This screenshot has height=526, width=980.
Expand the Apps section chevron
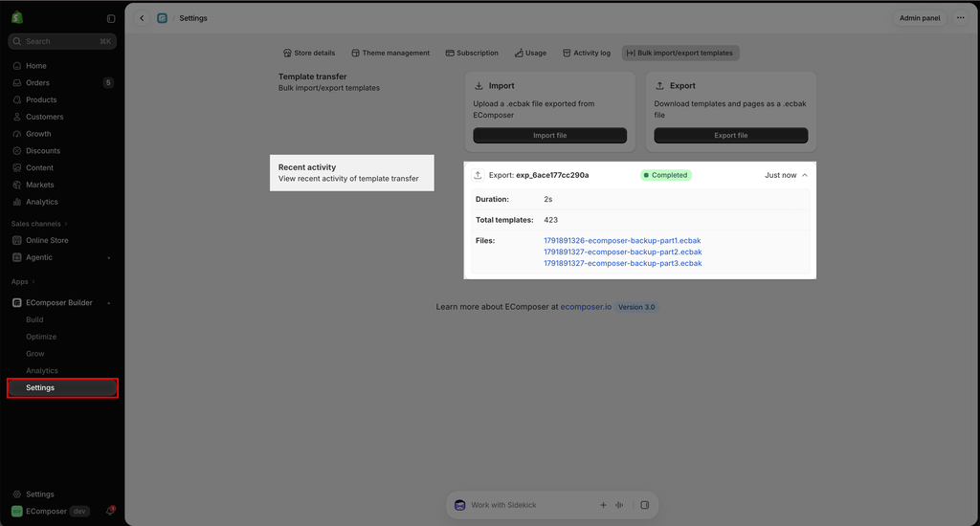(33, 282)
